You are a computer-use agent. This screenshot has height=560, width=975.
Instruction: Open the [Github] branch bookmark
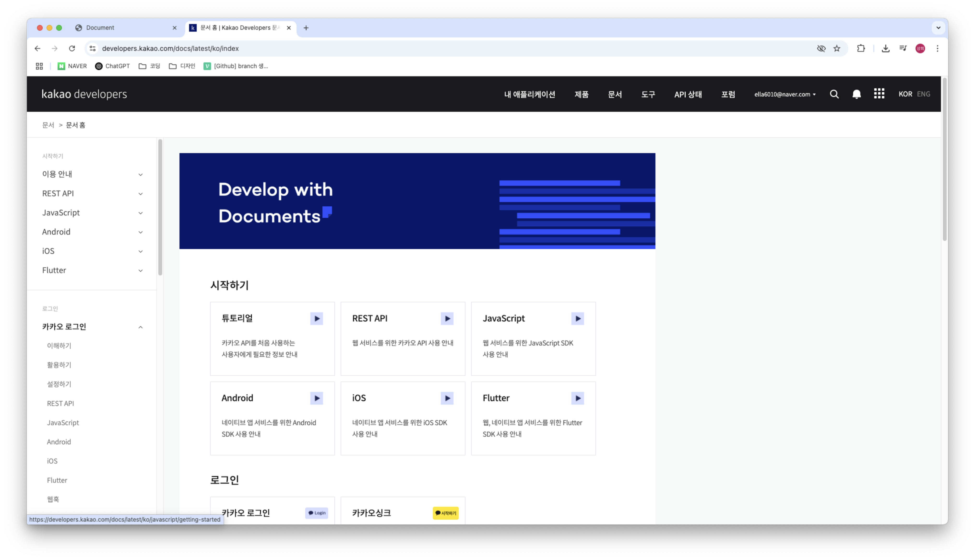click(236, 66)
